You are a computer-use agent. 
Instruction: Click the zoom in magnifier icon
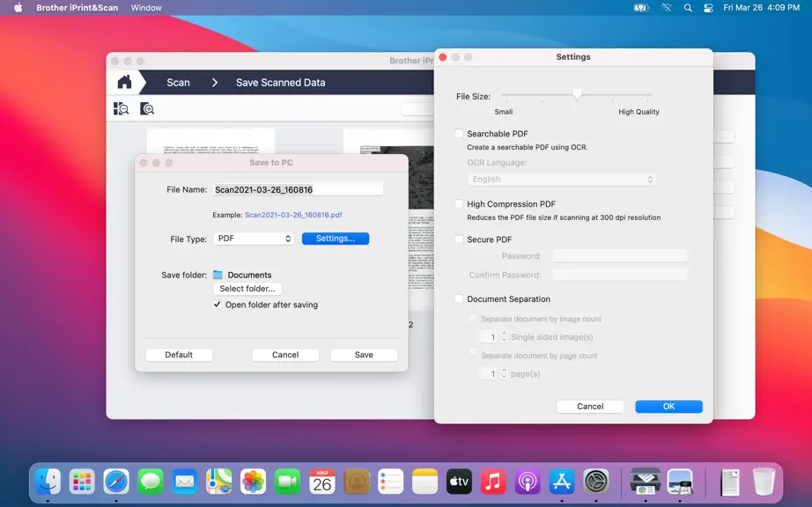(x=147, y=108)
